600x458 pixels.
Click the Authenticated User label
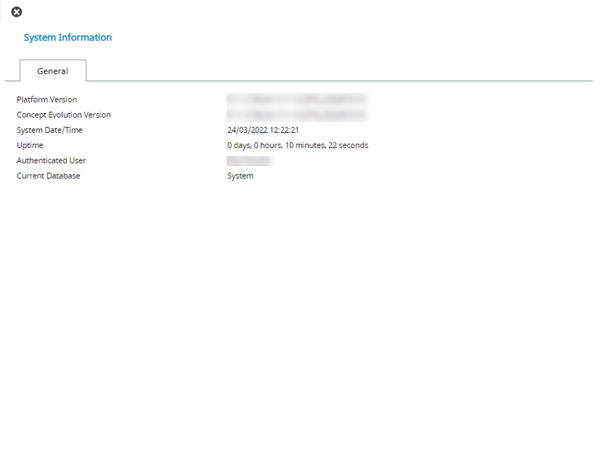pos(51,160)
